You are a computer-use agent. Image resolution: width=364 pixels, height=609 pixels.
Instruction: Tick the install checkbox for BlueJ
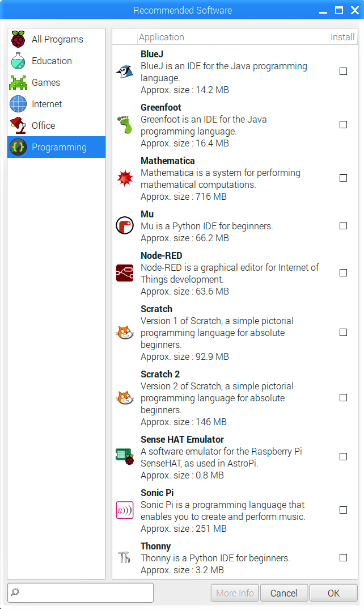pos(343,72)
